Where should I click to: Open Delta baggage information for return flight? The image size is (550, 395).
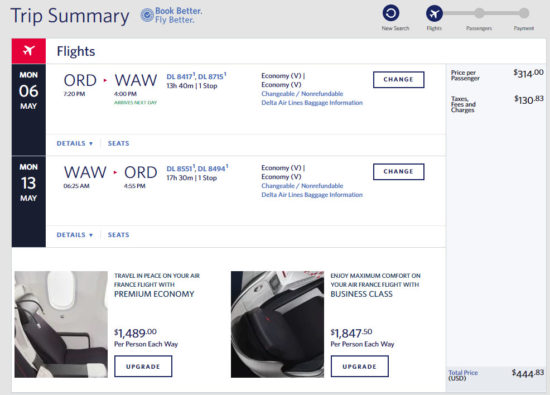tap(312, 195)
